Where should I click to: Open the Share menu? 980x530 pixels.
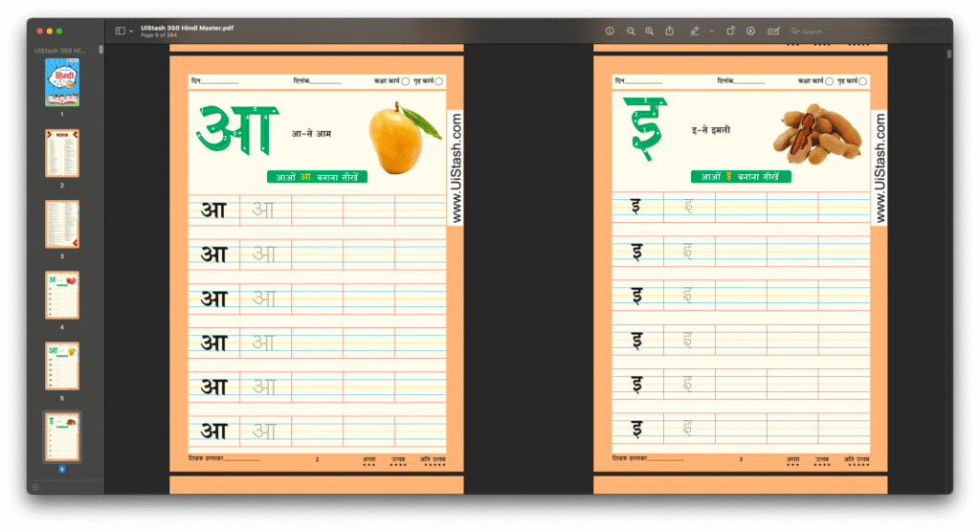670,31
